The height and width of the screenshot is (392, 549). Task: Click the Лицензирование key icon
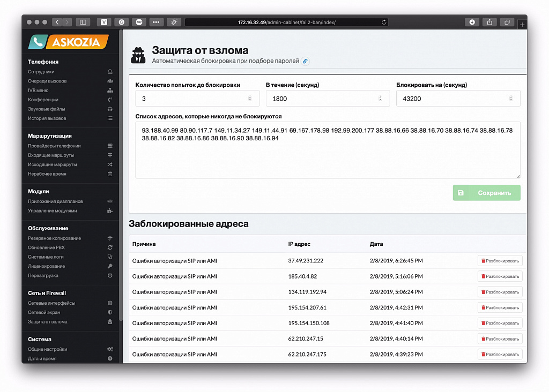[110, 266]
